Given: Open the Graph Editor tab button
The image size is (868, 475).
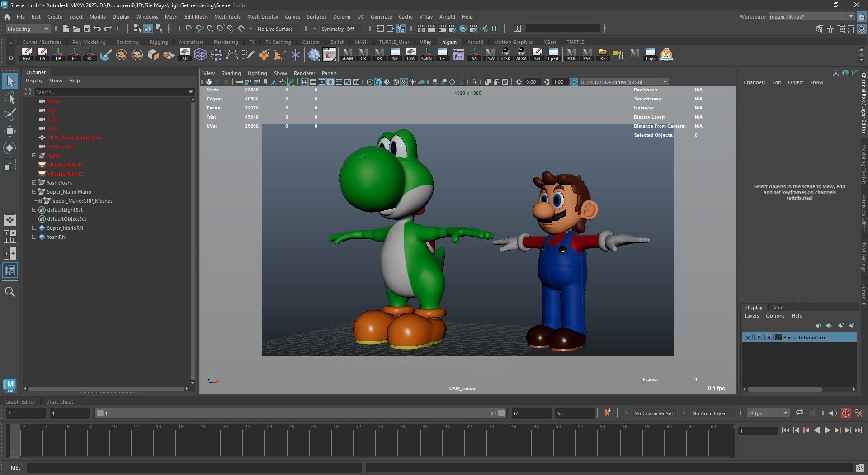Looking at the screenshot, I should pyautogui.click(x=20, y=402).
